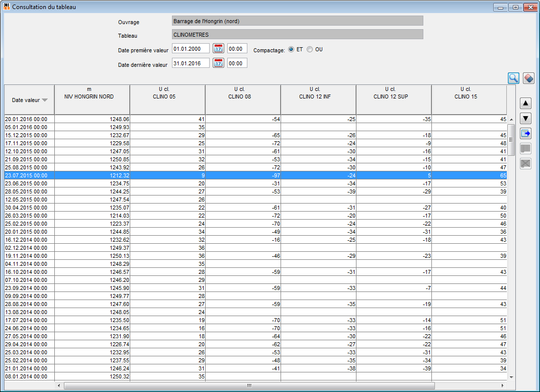Click the greyed-out crossed table icon

coord(525,164)
